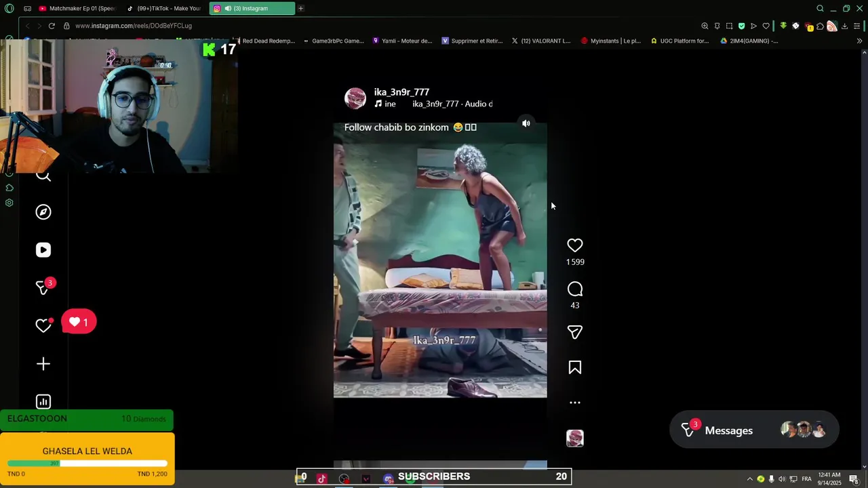Share the reel with the paper-plane icon
Viewport: 868px width, 488px height.
pyautogui.click(x=574, y=332)
